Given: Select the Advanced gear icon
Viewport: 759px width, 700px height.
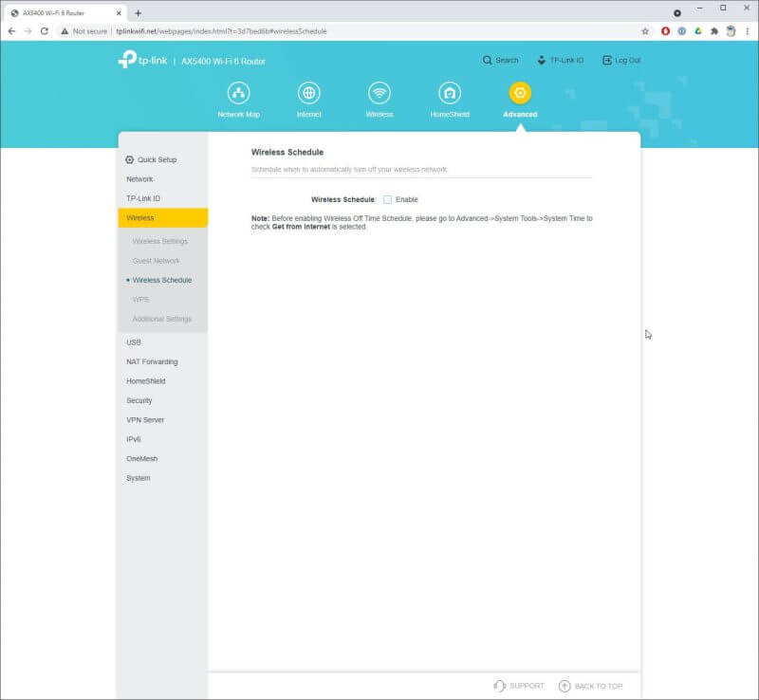Looking at the screenshot, I should click(x=520, y=92).
